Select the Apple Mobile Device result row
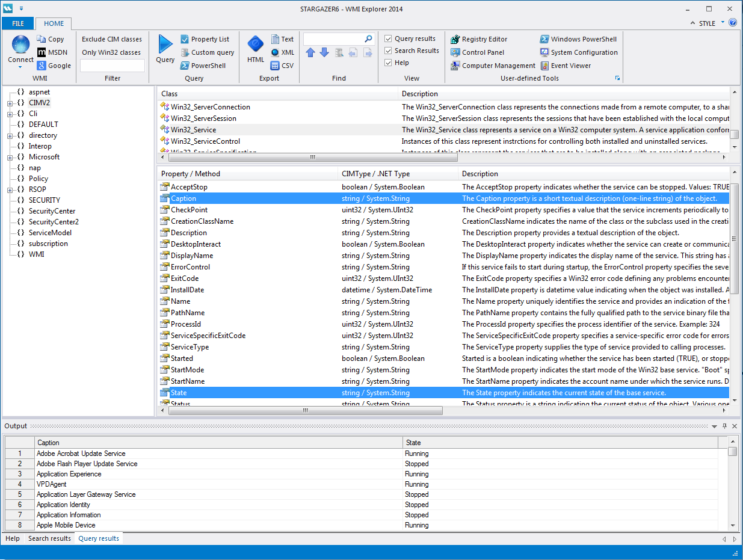This screenshot has width=743, height=560. [362, 525]
